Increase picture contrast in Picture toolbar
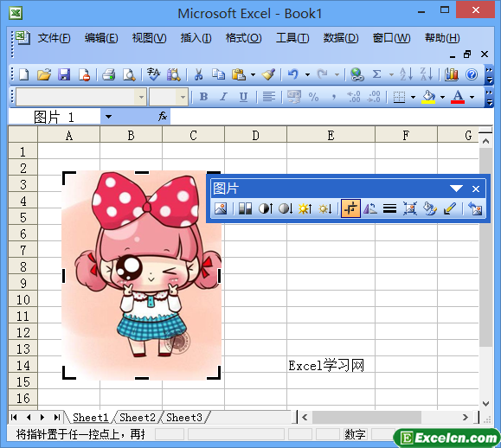The width and height of the screenshot is (501, 448). pos(265,208)
